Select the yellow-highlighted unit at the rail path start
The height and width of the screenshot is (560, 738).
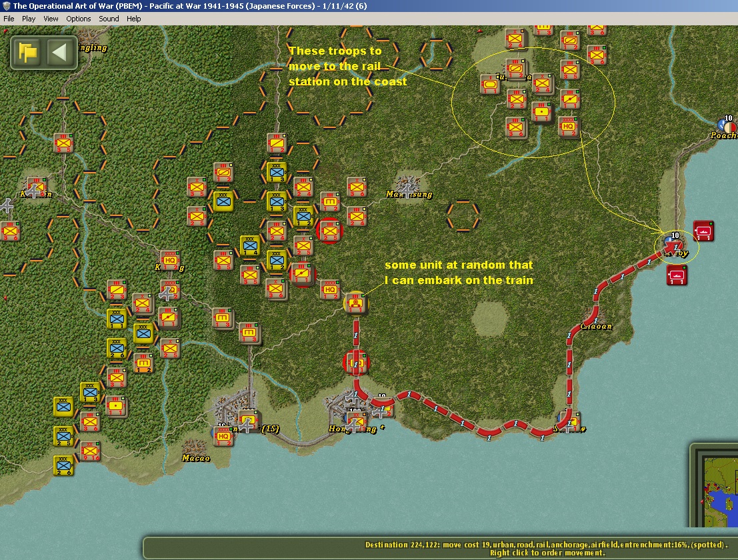[x=355, y=302]
